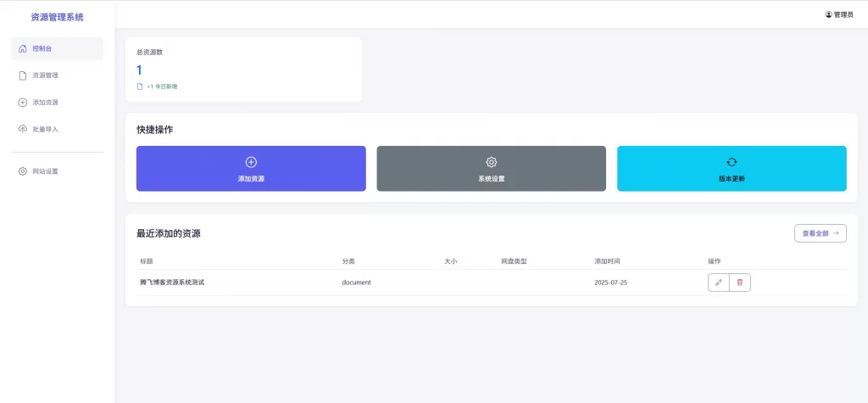Click the 网盘类型 column header
This screenshot has height=403, width=868.
(514, 261)
